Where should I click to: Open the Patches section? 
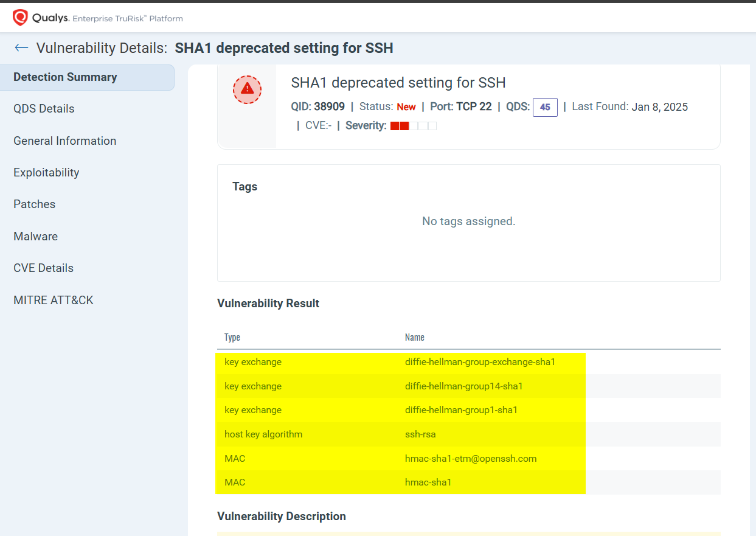(34, 204)
